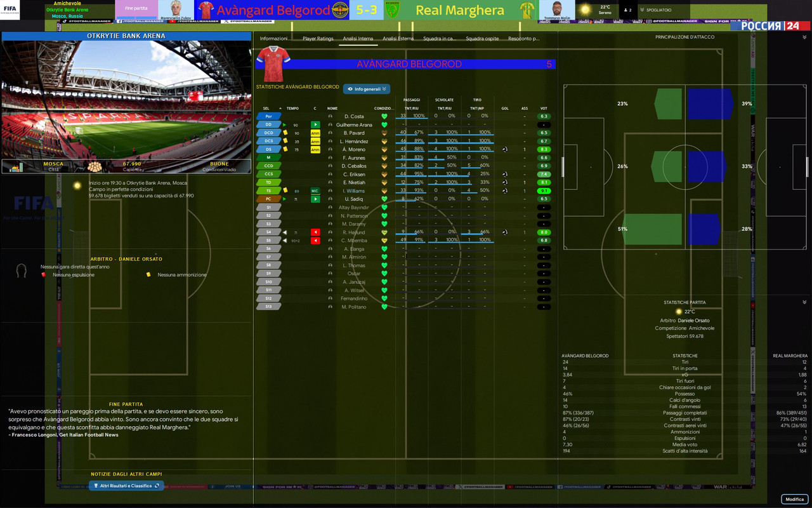Switch to the Informazioni tab
The image size is (812, 508).
pos(275,39)
